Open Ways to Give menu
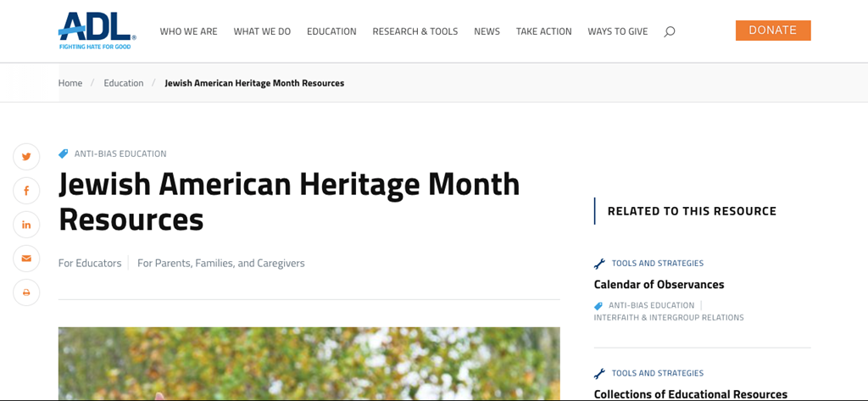Image resolution: width=868 pixels, height=401 pixels. (x=617, y=31)
